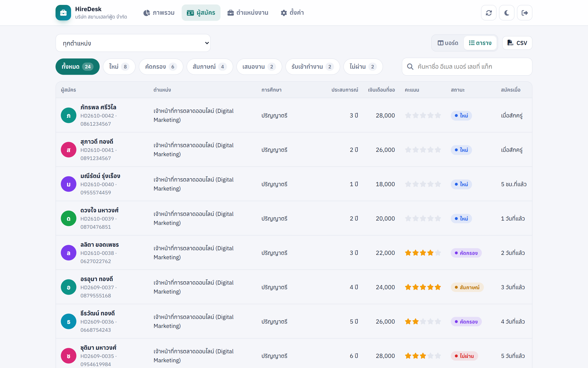Click avatar of ภัทรพล ศรีวิไล

pyautogui.click(x=68, y=115)
